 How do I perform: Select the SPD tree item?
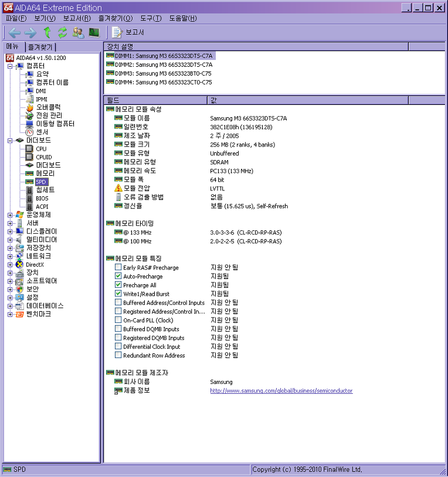point(41,182)
